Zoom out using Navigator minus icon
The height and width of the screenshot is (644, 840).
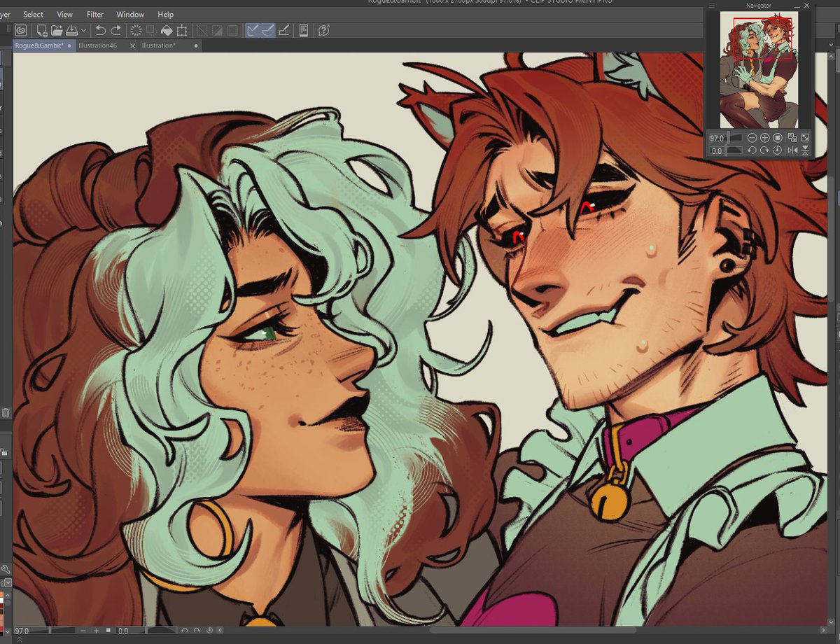point(752,138)
